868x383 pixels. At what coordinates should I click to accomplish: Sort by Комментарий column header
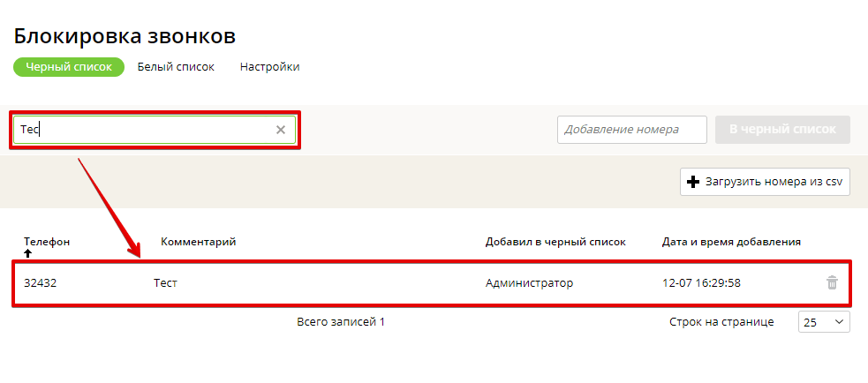[198, 242]
